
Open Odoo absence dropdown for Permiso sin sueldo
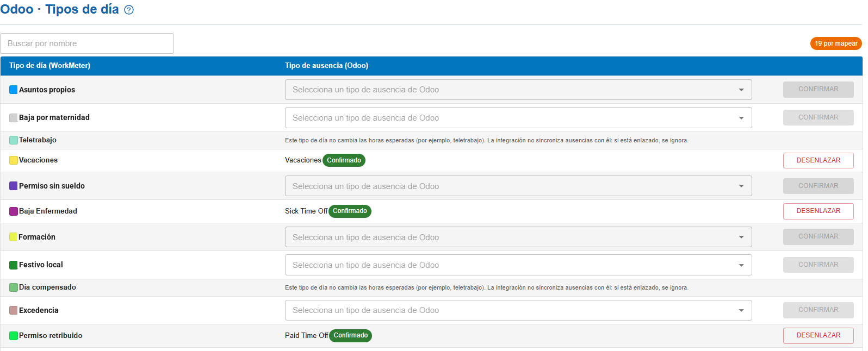[x=518, y=186]
